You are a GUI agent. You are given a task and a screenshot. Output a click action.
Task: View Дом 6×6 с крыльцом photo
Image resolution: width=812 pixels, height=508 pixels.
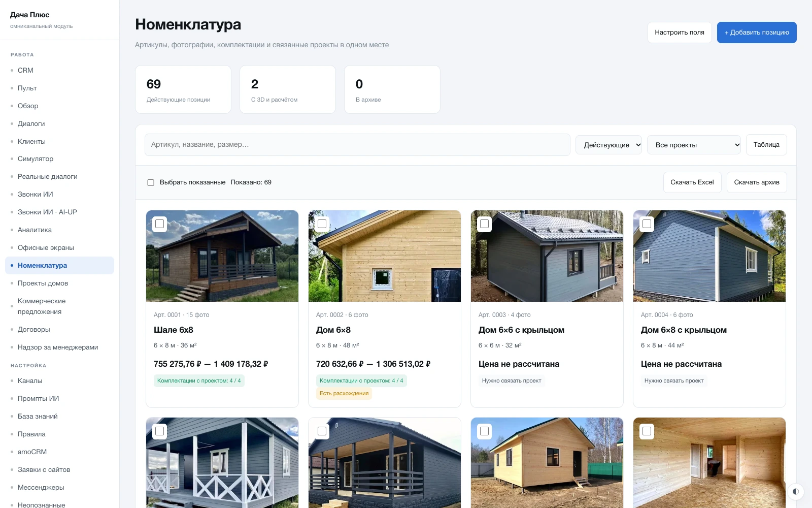547,256
